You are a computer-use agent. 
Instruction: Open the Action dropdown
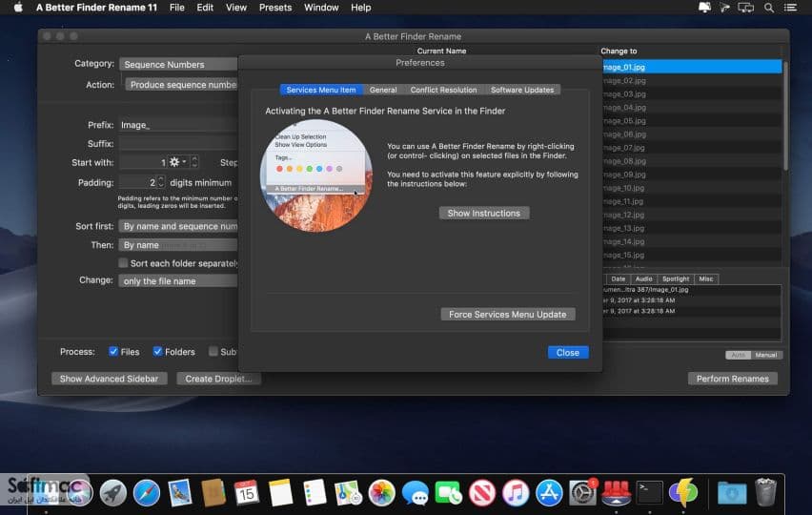click(181, 85)
